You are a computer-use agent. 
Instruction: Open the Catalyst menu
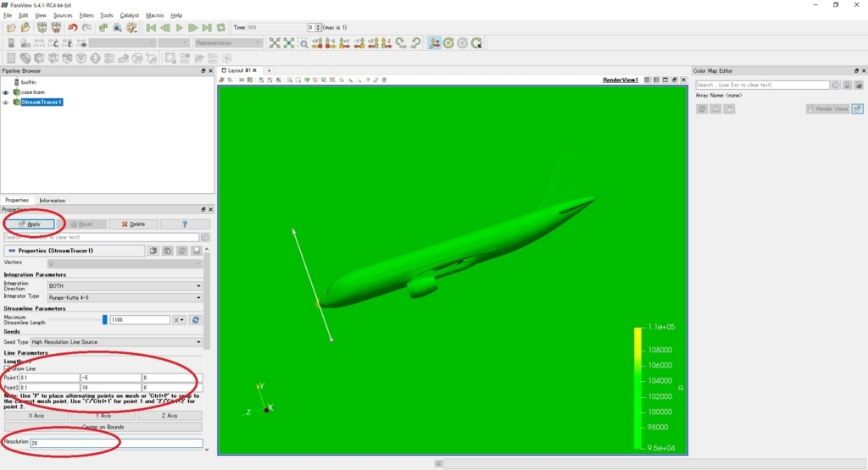pos(130,15)
